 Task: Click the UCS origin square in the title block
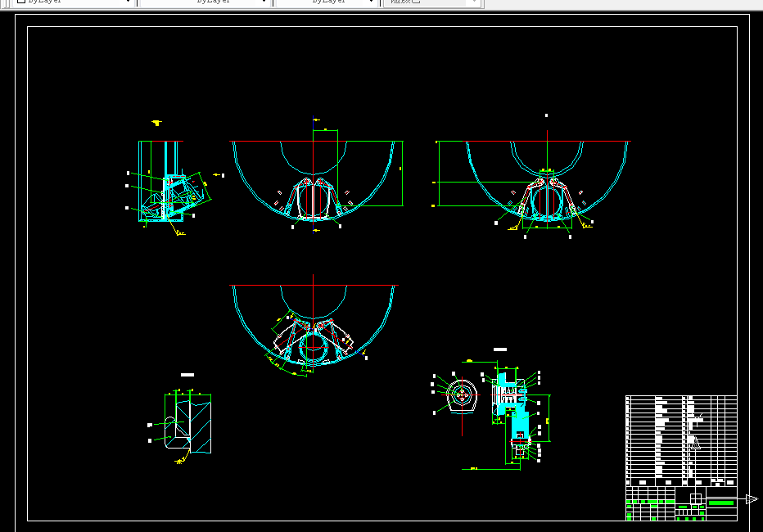696,499
